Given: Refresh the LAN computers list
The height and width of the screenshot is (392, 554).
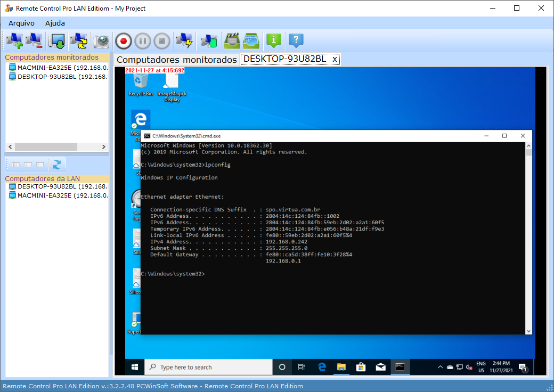Looking at the screenshot, I should click(x=56, y=165).
